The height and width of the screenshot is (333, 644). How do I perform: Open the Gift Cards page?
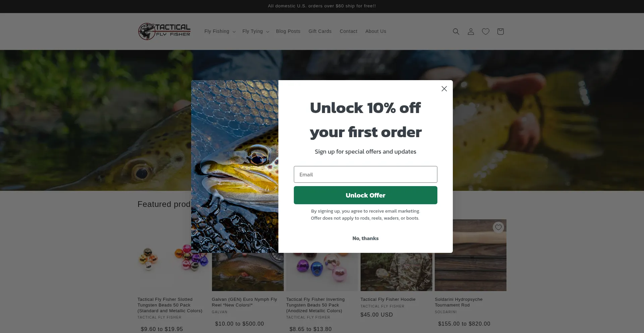coord(320,31)
